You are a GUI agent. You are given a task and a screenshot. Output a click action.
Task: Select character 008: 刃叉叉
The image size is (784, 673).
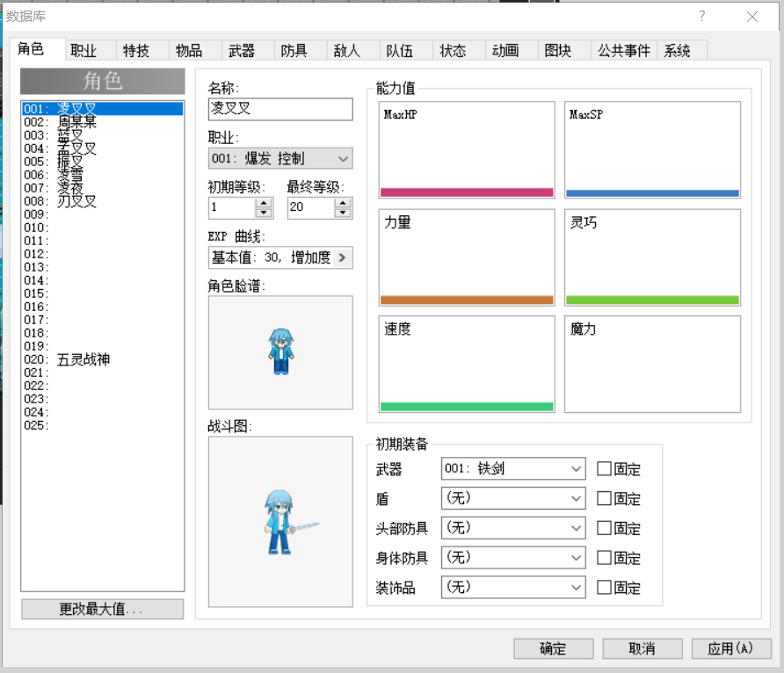(x=103, y=201)
